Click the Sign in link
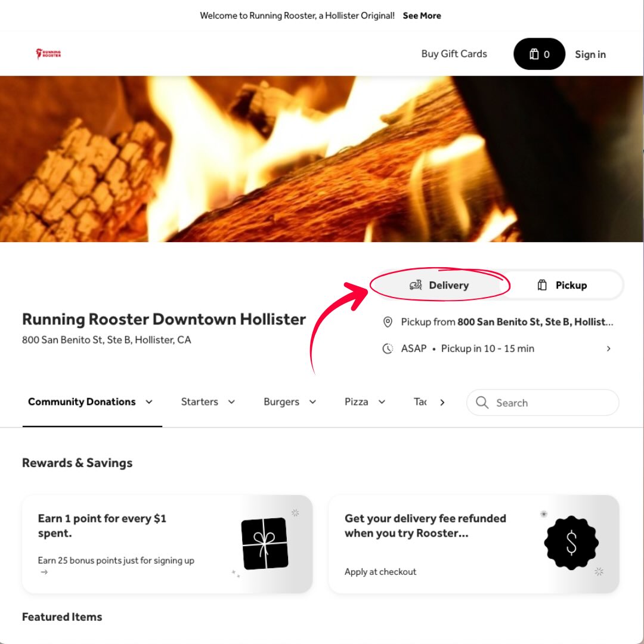Screen dimensions: 644x644 [x=590, y=54]
